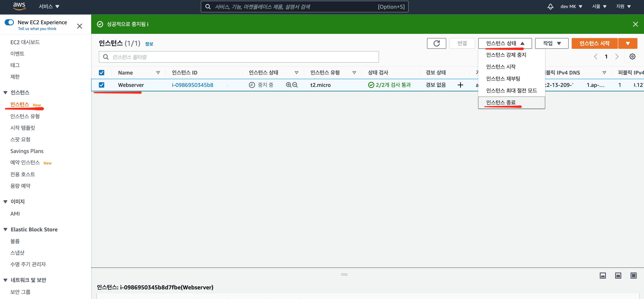
Task: Toggle the select-all header checkbox
Action: [x=102, y=73]
